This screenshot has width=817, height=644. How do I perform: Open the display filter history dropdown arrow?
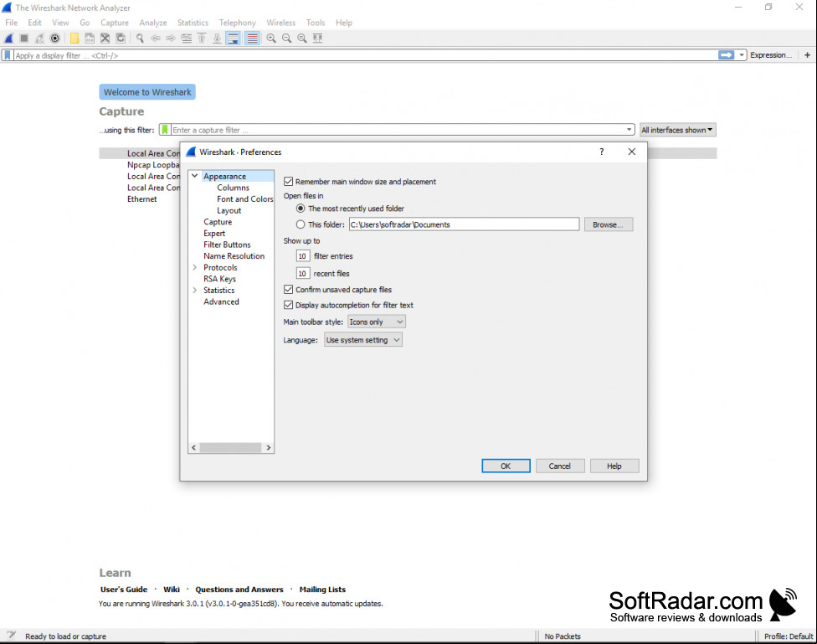click(742, 55)
